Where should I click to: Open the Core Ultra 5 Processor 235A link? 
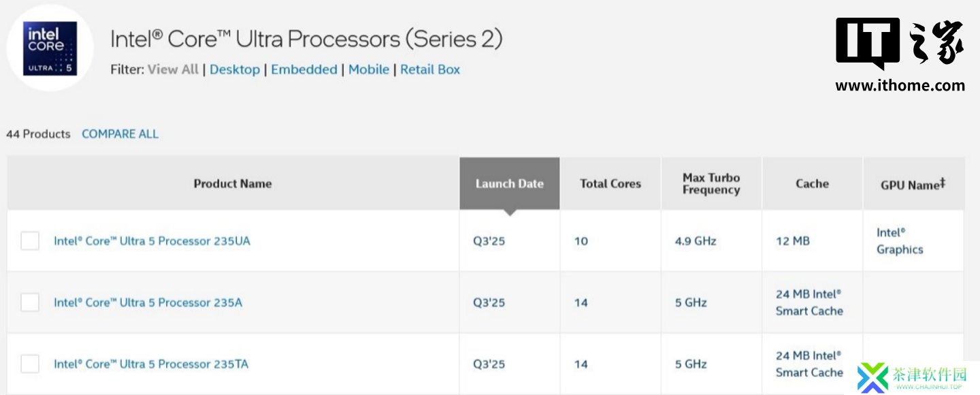148,302
